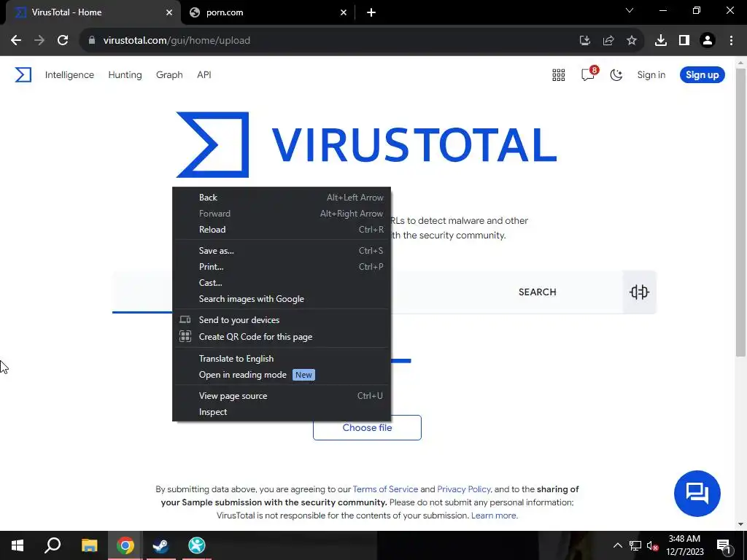This screenshot has height=560, width=747.
Task: Switch to the porn.com tab
Action: [268, 13]
